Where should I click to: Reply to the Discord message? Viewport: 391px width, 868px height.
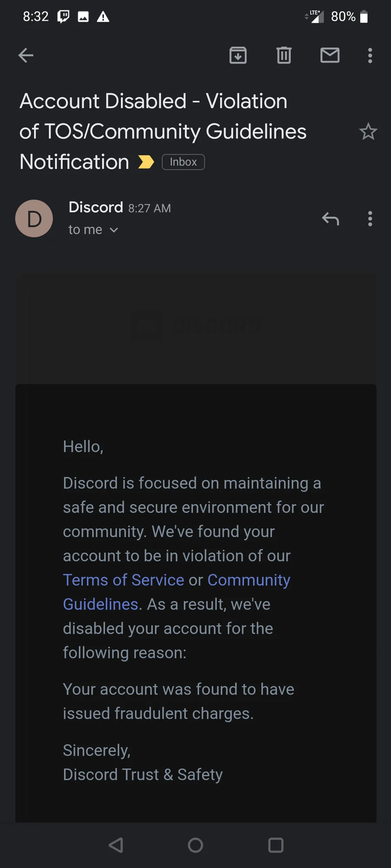click(x=330, y=219)
